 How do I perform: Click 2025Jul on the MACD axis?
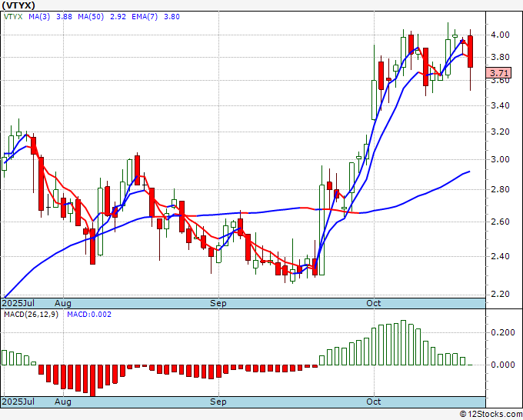pyautogui.click(x=18, y=402)
